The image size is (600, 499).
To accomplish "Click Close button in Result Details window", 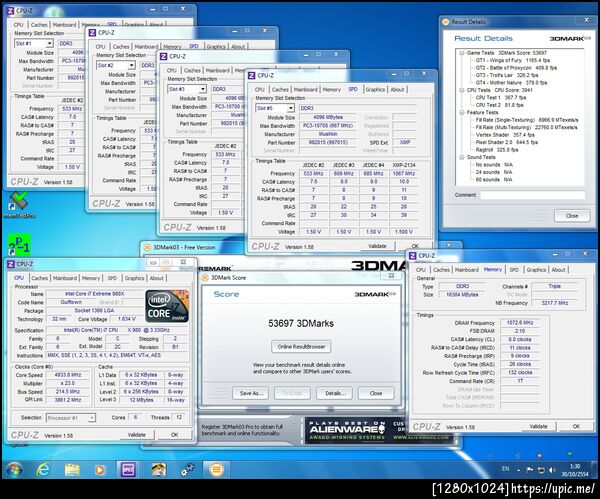I will point(572,216).
